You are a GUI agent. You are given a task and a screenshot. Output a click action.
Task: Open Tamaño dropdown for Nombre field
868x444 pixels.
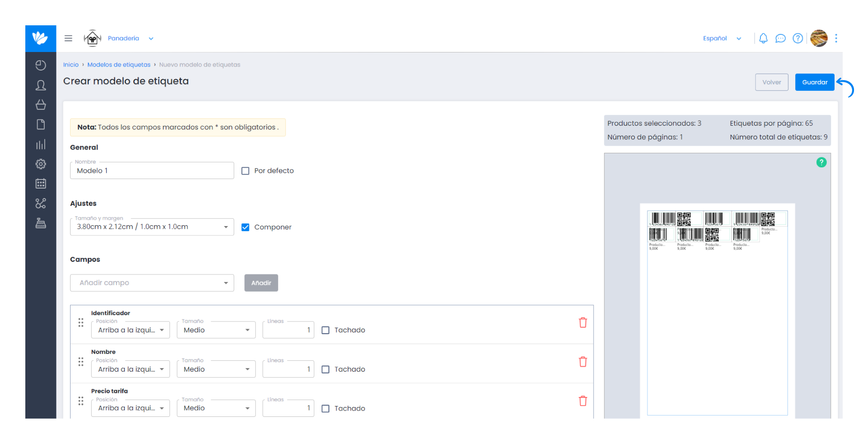coord(216,369)
